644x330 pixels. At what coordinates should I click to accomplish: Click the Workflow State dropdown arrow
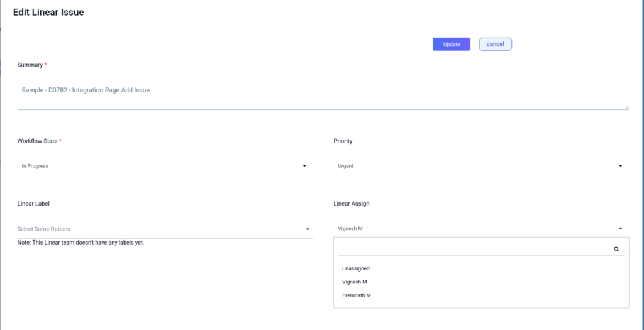coord(304,166)
